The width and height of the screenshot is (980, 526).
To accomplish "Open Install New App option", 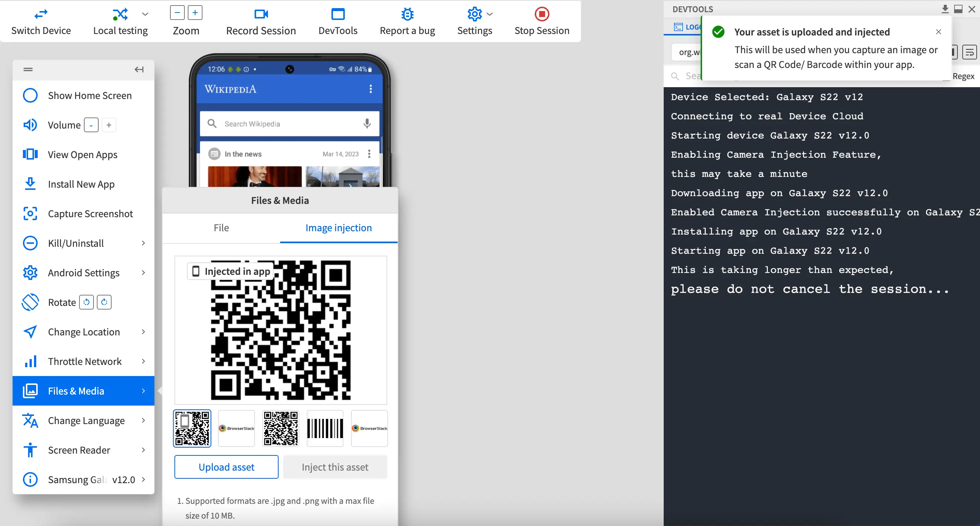I will click(x=81, y=184).
